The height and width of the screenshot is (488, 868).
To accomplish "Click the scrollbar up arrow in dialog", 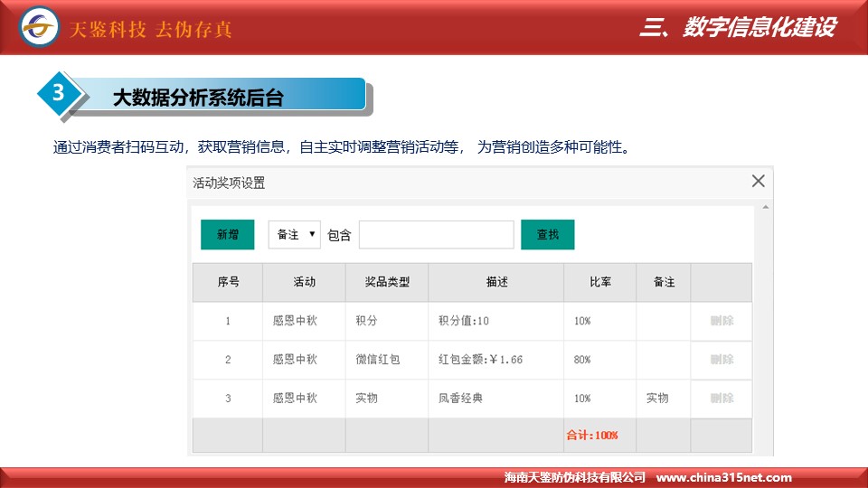I will [x=767, y=208].
